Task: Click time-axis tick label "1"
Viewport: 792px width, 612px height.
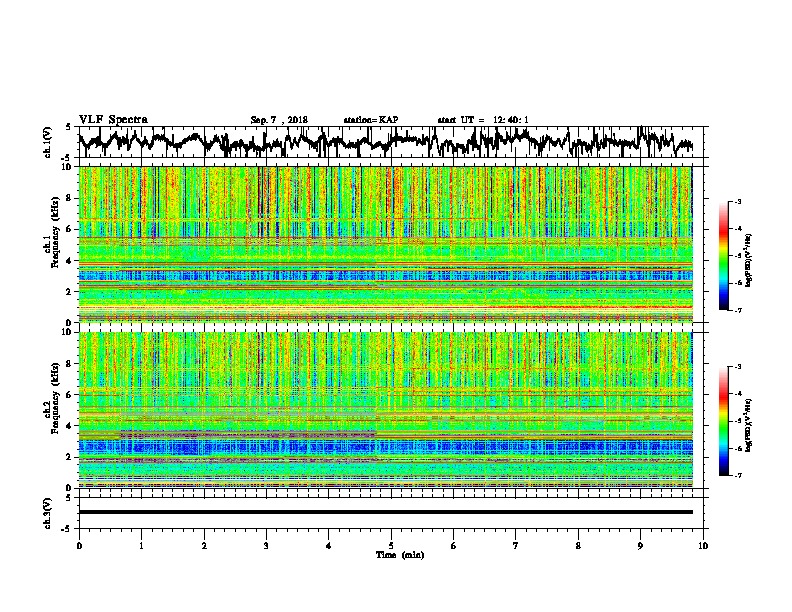Action: click(x=141, y=546)
